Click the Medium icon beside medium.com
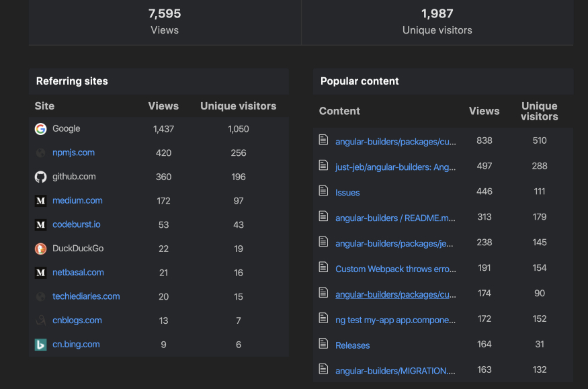588x389 pixels. (40, 201)
